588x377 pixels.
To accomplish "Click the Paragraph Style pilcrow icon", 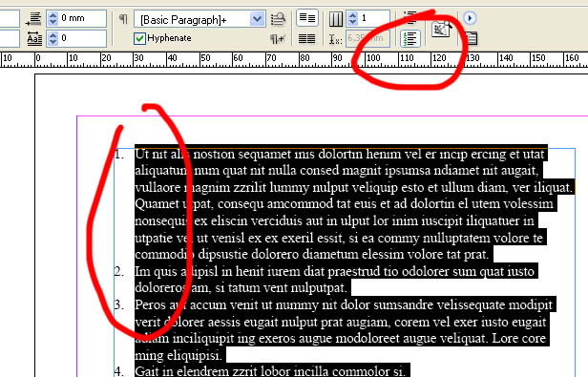I will point(123,19).
